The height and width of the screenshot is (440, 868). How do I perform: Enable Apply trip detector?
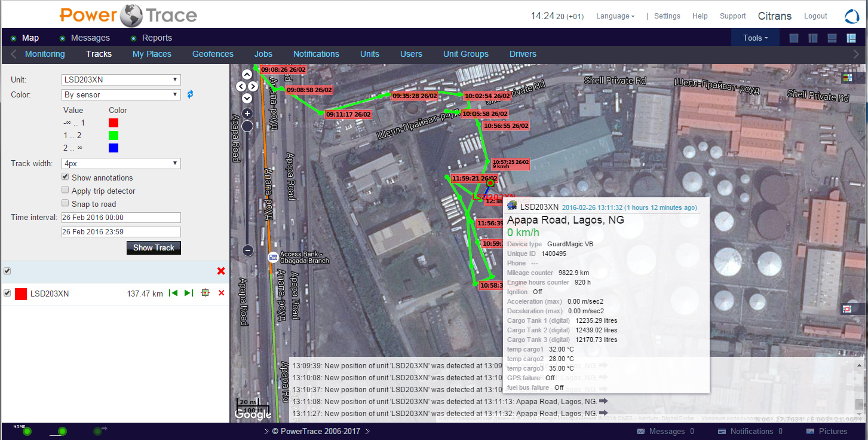pos(65,191)
